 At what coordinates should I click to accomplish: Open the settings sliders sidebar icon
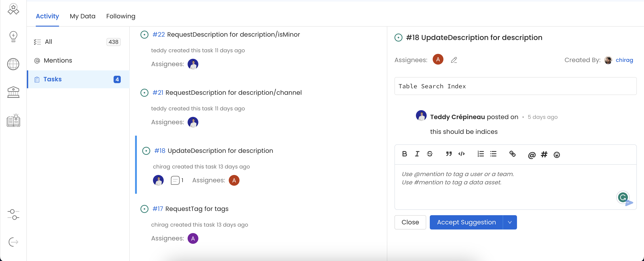13,215
